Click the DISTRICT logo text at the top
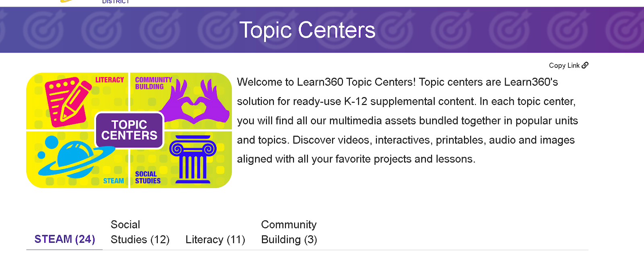This screenshot has height=256, width=644. pyautogui.click(x=116, y=2)
